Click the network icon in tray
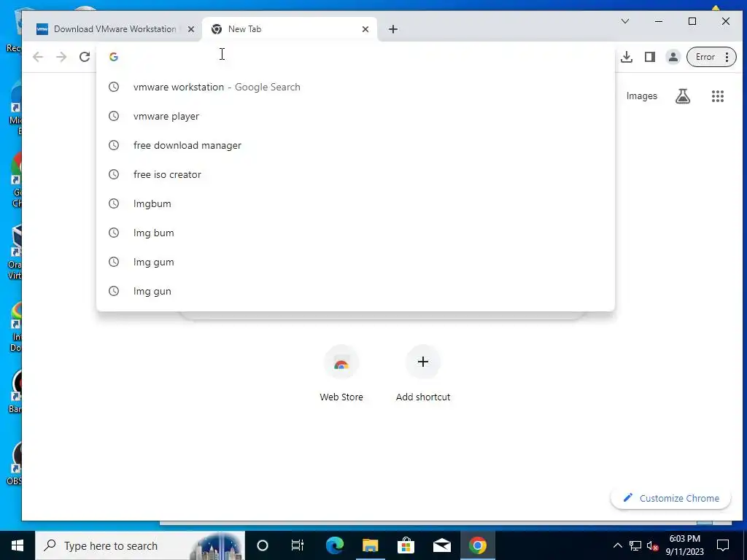 point(635,545)
